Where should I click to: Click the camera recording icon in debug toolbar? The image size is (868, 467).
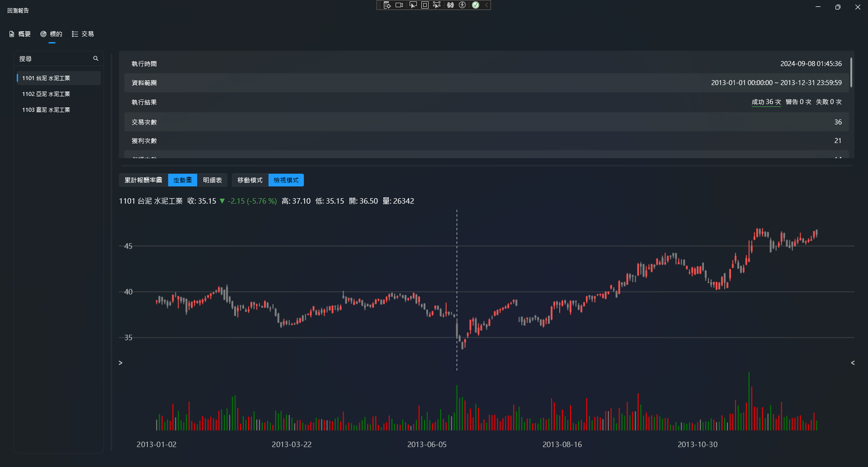click(399, 5)
